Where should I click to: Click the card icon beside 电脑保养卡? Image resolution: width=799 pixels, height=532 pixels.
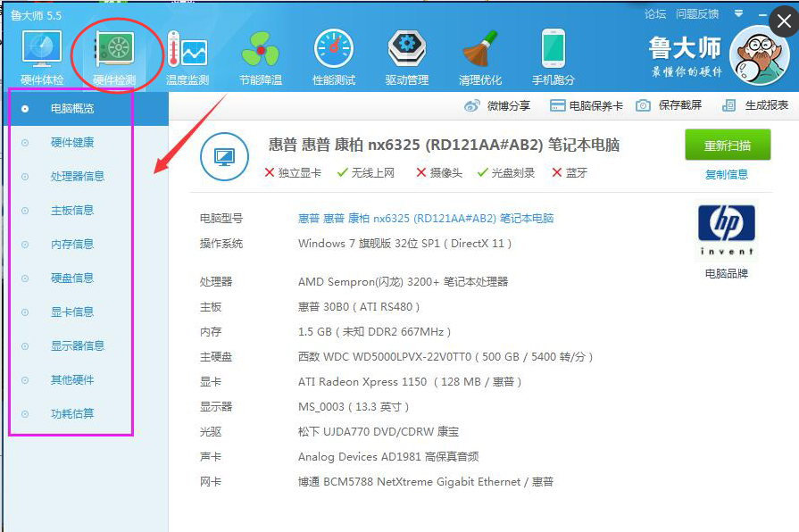(x=557, y=105)
